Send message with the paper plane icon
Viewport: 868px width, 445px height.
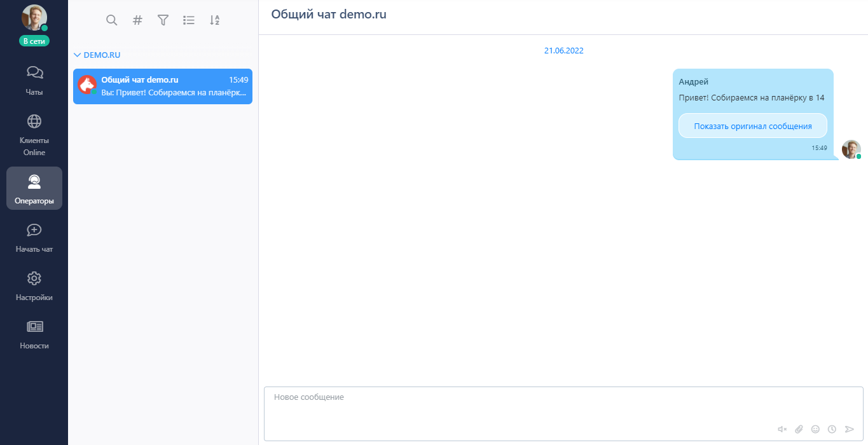[x=849, y=429]
